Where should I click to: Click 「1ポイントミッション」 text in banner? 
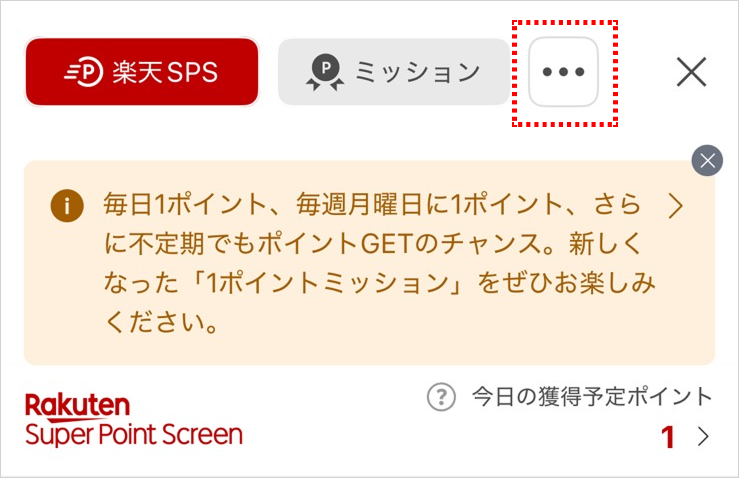coord(329,283)
